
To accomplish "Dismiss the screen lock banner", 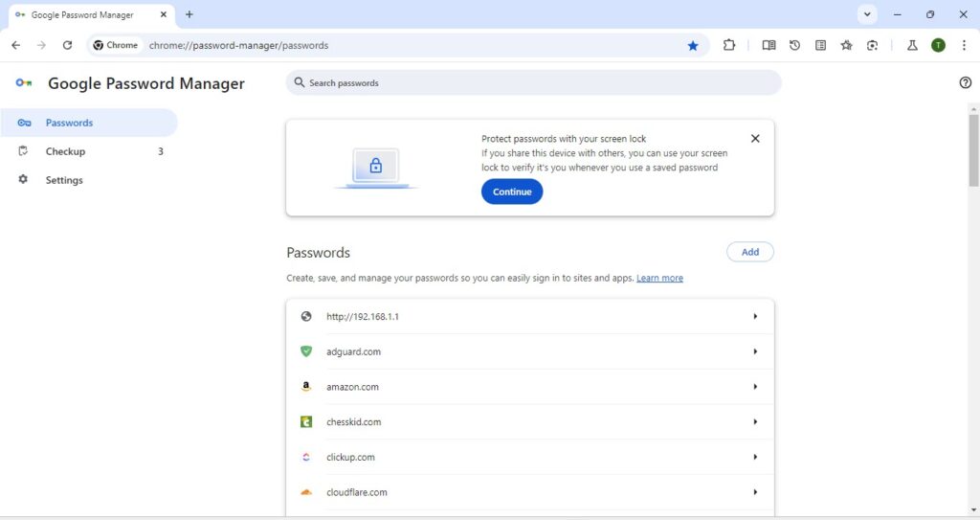I will coord(755,138).
